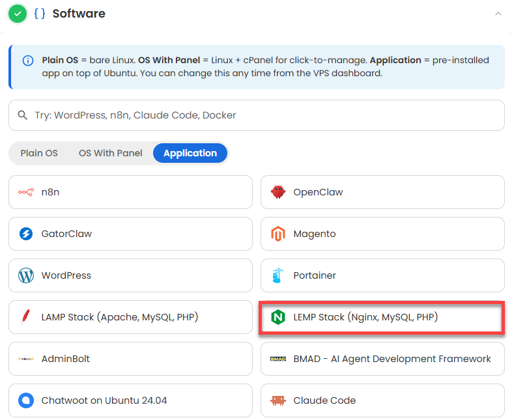Click the Plain OS explanation banner text
The width and height of the screenshot is (512, 420).
pos(265,66)
